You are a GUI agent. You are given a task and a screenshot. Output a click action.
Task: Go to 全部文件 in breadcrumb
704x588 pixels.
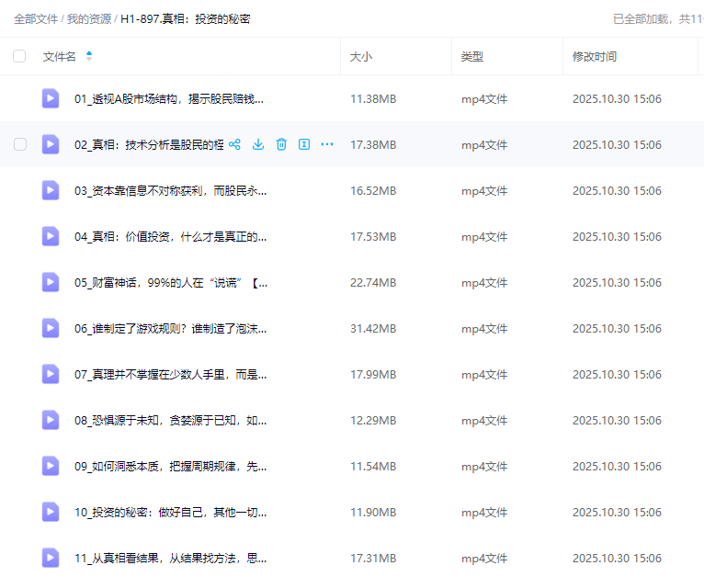click(x=36, y=19)
